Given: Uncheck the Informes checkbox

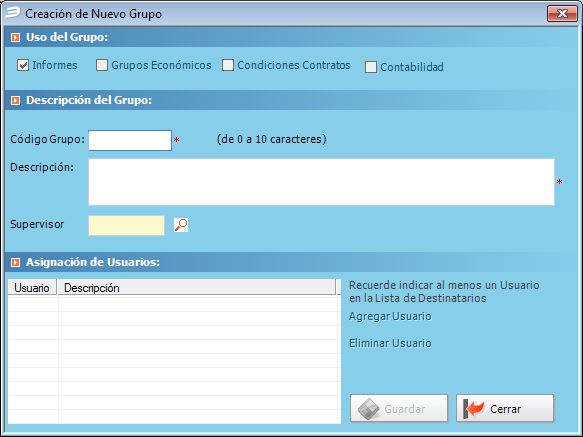Looking at the screenshot, I should click(23, 65).
